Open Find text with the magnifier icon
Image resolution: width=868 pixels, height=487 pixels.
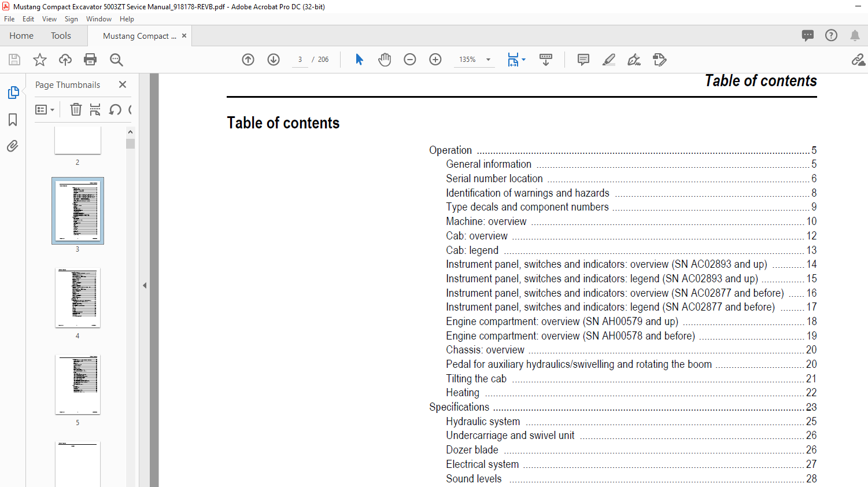click(x=116, y=60)
